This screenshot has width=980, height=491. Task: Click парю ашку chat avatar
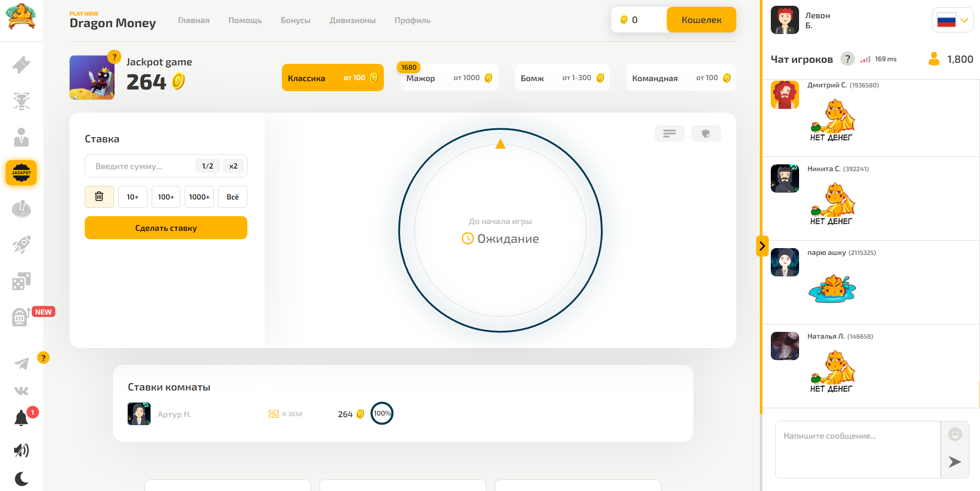(x=785, y=262)
